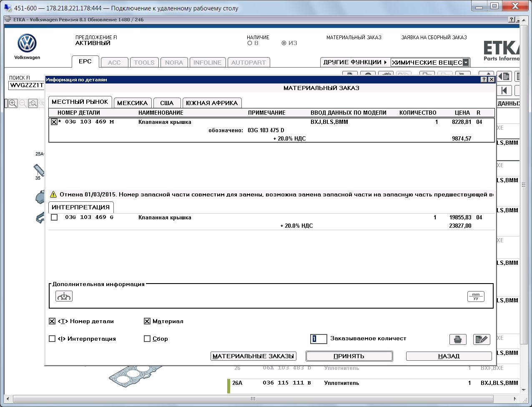This screenshot has width=532, height=407.
Task: Click the ЗАЯВКА НА СБОРНЫЙ ЗАКАЗ link
Action: pos(434,38)
